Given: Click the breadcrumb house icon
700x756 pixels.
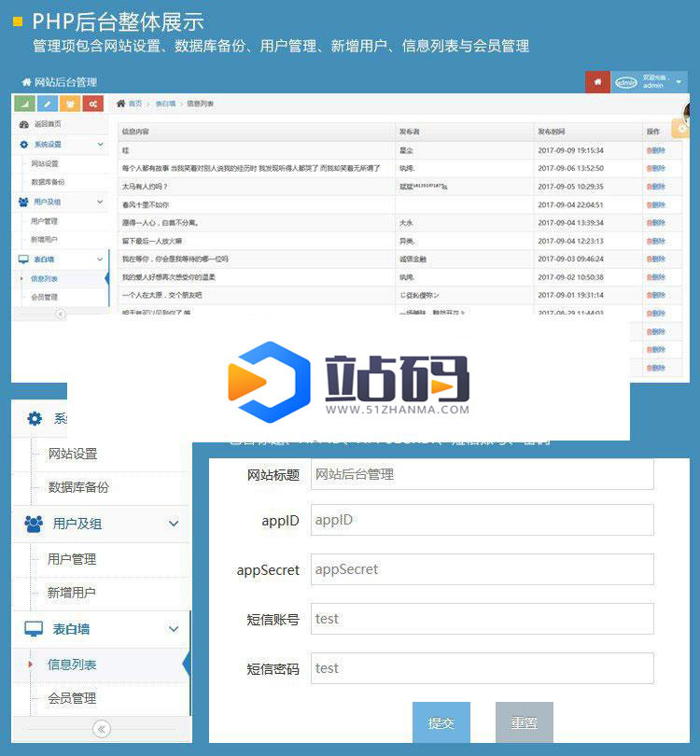Looking at the screenshot, I should pos(121,104).
